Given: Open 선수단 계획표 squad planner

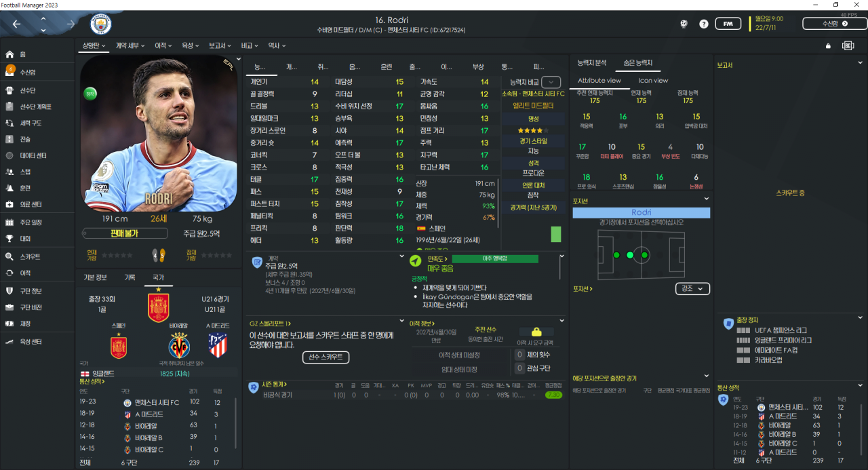Looking at the screenshot, I should 35,106.
